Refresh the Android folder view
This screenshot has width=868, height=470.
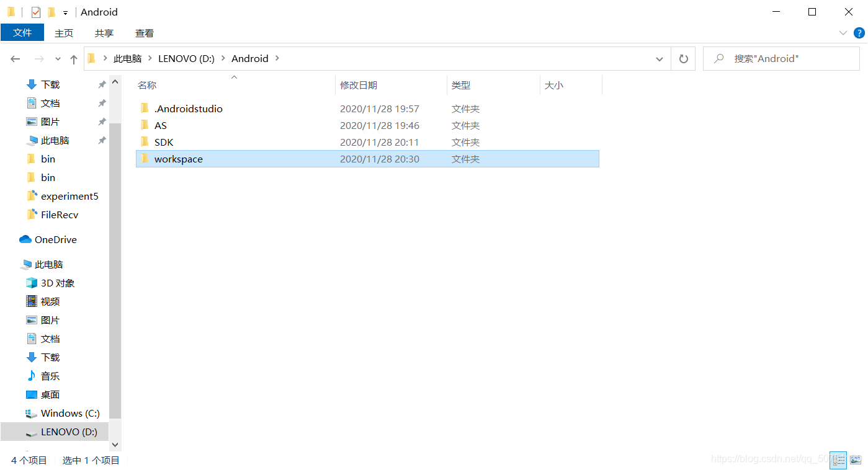pyautogui.click(x=683, y=59)
